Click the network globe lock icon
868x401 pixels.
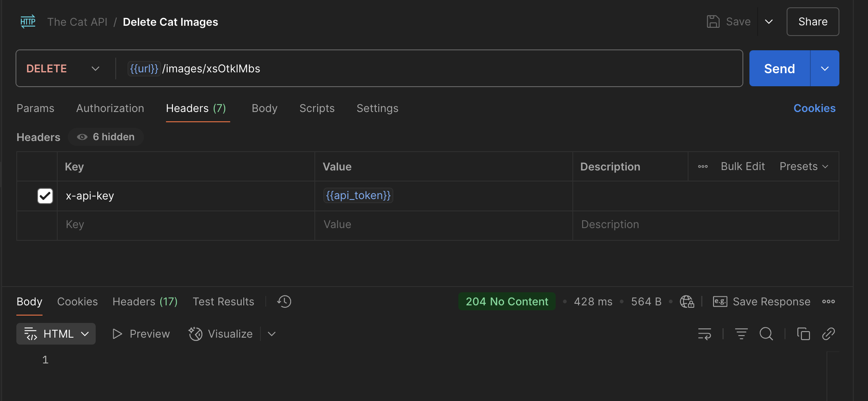point(687,302)
